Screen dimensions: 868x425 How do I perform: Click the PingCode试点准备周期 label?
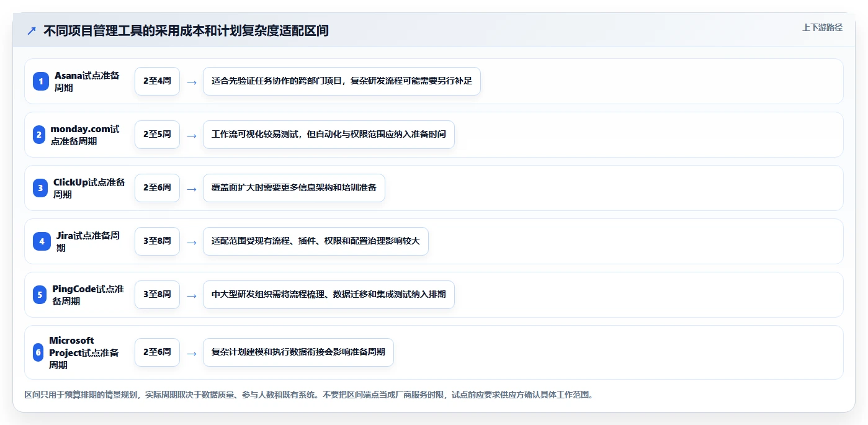(x=88, y=295)
